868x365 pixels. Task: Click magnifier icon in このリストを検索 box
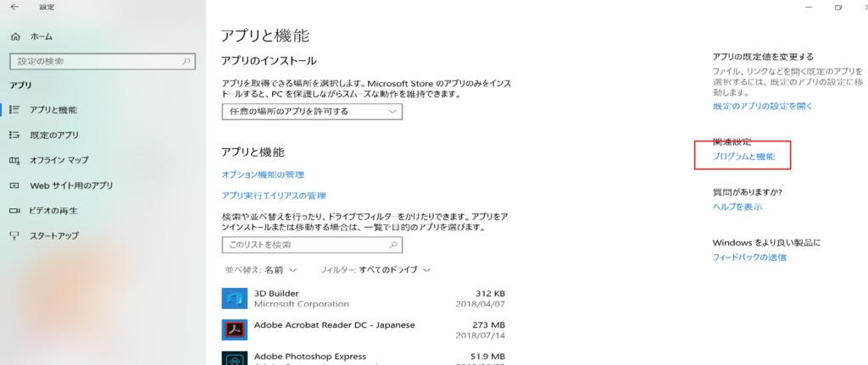click(393, 245)
